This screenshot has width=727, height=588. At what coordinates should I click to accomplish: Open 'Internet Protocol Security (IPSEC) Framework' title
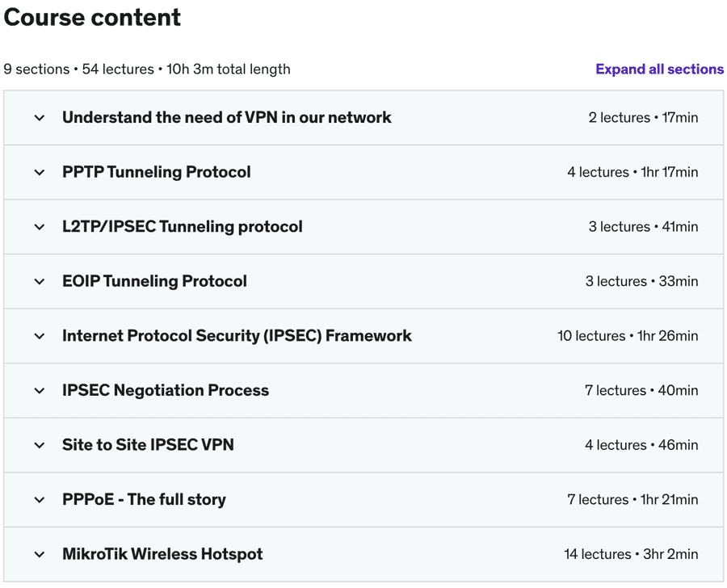pyautogui.click(x=237, y=336)
